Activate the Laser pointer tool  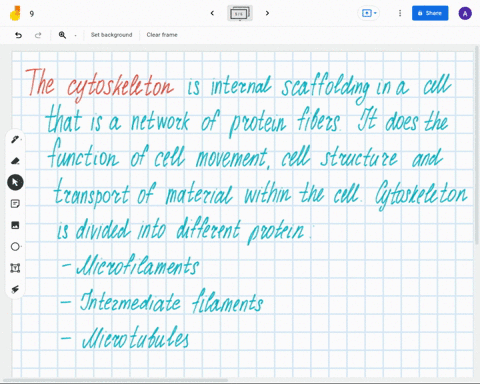pyautogui.click(x=15, y=289)
